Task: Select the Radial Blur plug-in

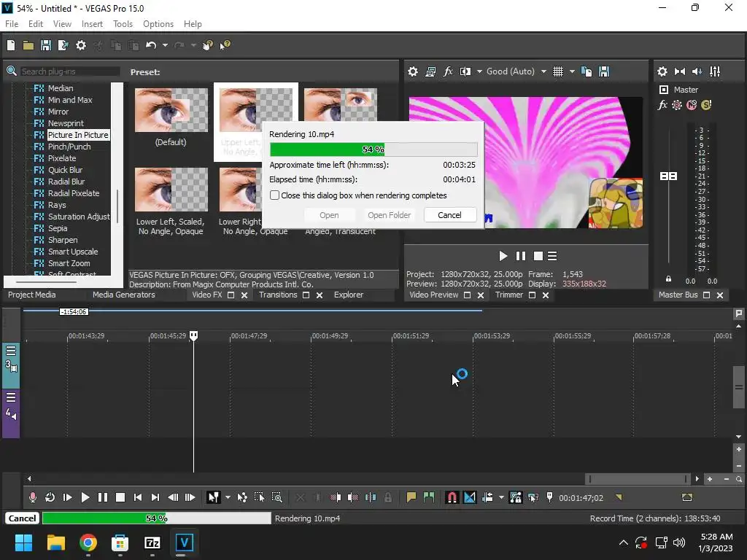Action: tap(66, 182)
